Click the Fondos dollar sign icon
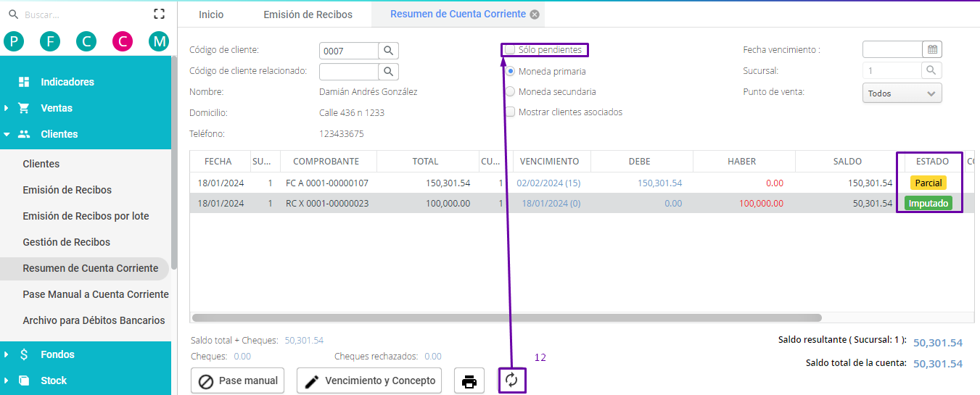 (x=24, y=354)
